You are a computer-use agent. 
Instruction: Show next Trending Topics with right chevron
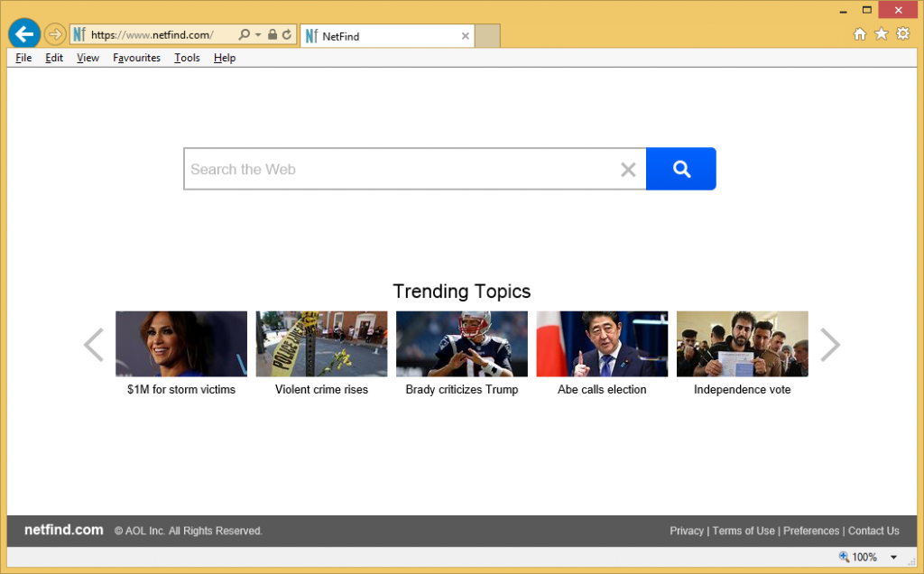click(829, 345)
